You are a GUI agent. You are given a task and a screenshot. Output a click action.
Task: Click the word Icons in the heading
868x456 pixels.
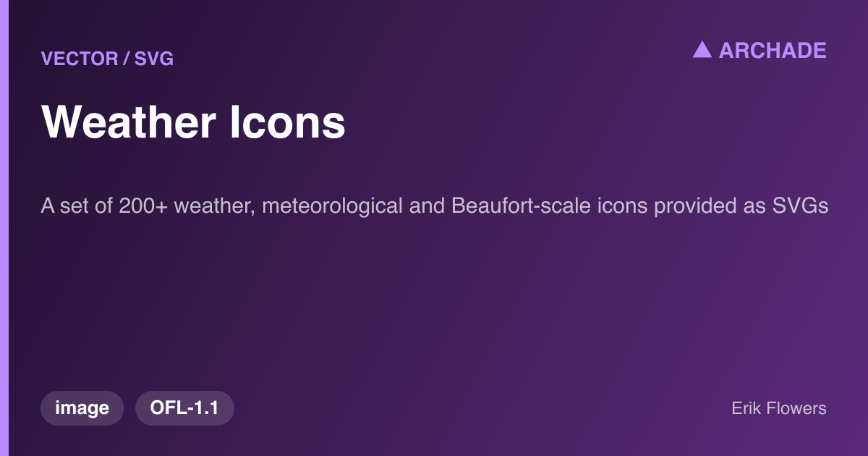click(287, 122)
